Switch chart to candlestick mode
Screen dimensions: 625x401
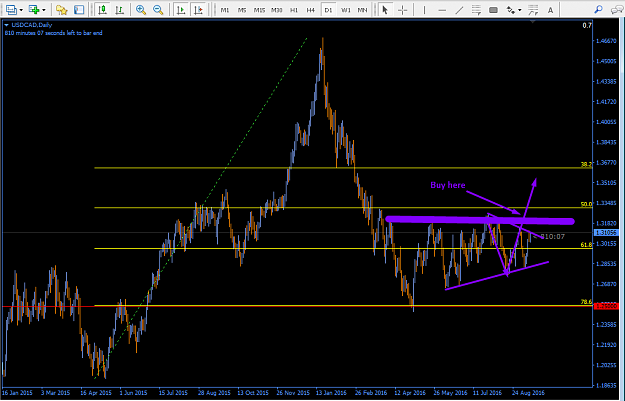pyautogui.click(x=102, y=10)
